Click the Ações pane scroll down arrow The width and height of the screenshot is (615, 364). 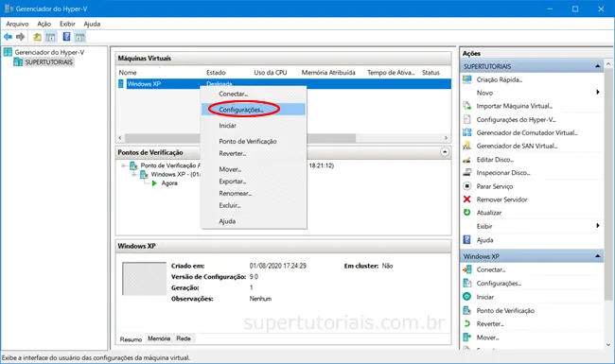coord(608,345)
